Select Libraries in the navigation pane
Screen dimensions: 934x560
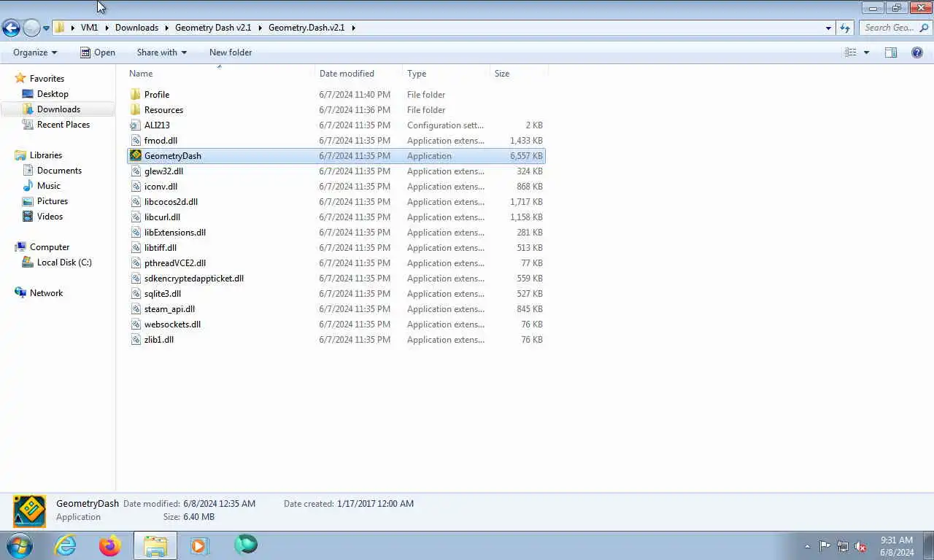tap(46, 155)
